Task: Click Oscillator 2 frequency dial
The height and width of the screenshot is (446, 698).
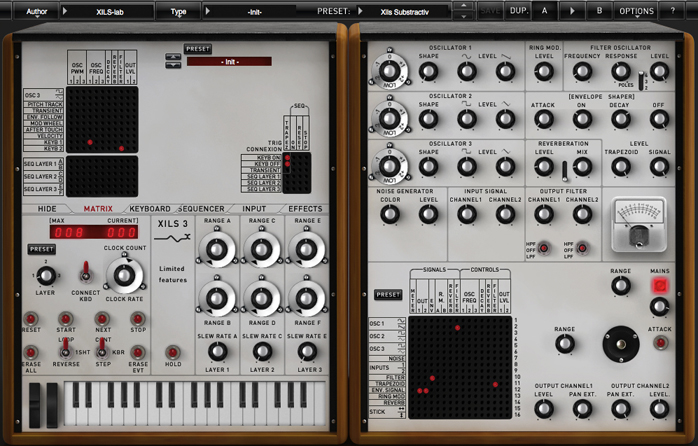Action: click(389, 119)
